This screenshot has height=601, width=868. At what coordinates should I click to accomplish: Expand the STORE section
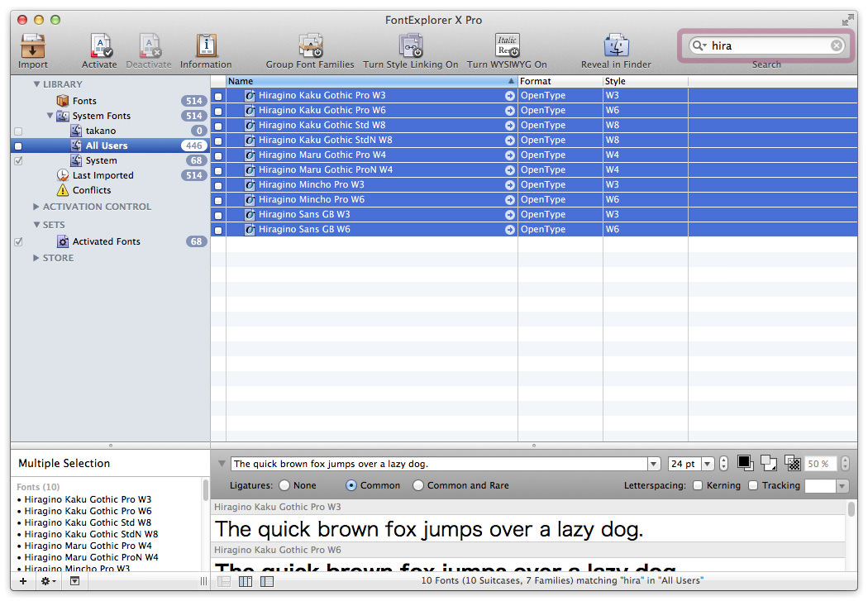pyautogui.click(x=36, y=258)
